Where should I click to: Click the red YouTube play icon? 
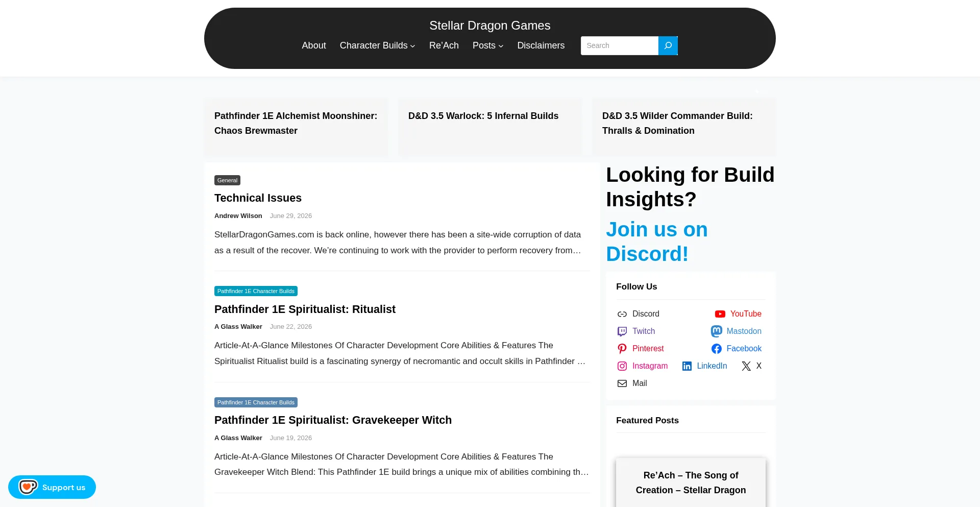pyautogui.click(x=720, y=314)
